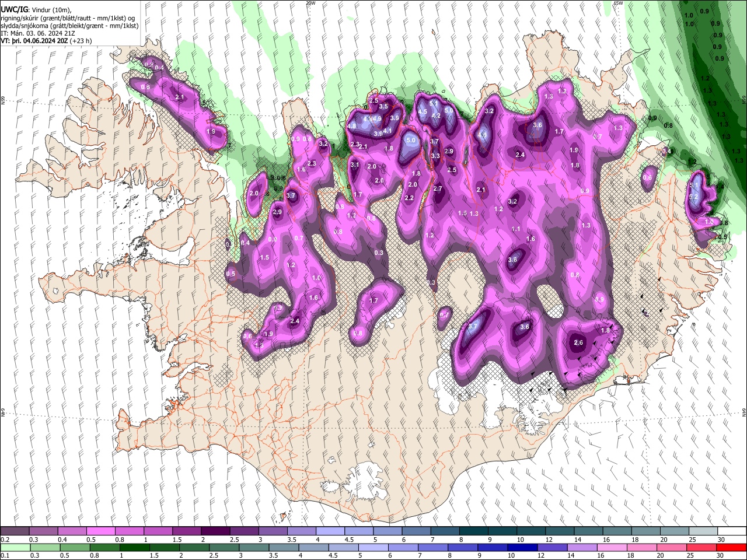Click the '2.6' precipitation value on the map

point(578,342)
